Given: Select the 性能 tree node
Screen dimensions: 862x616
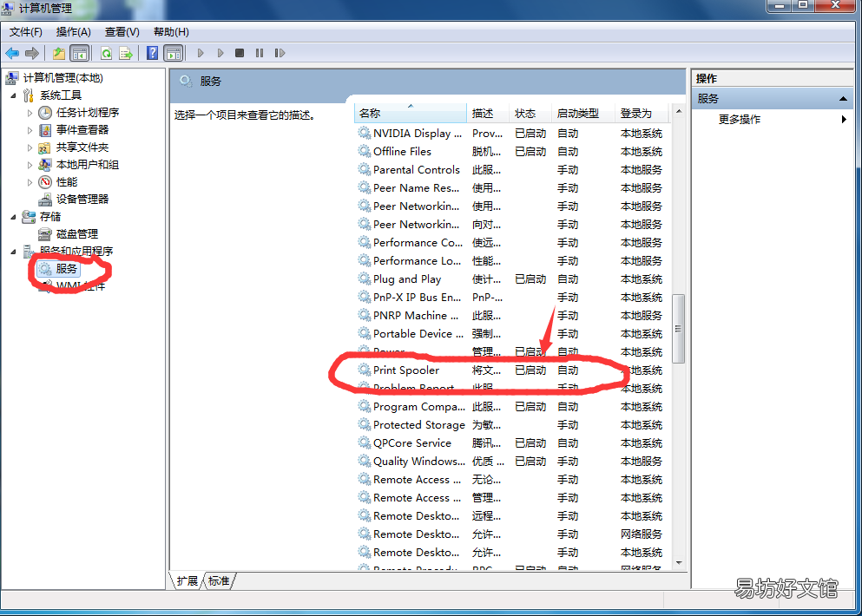Looking at the screenshot, I should pyautogui.click(x=67, y=182).
